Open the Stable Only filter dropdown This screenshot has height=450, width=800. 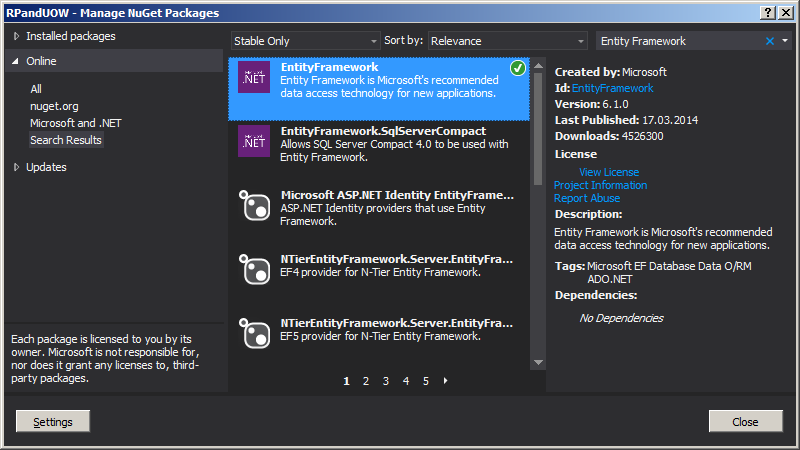305,41
